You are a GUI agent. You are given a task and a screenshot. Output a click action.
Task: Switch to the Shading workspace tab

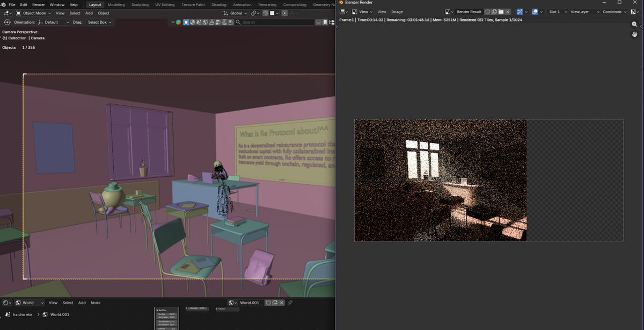[x=219, y=4]
